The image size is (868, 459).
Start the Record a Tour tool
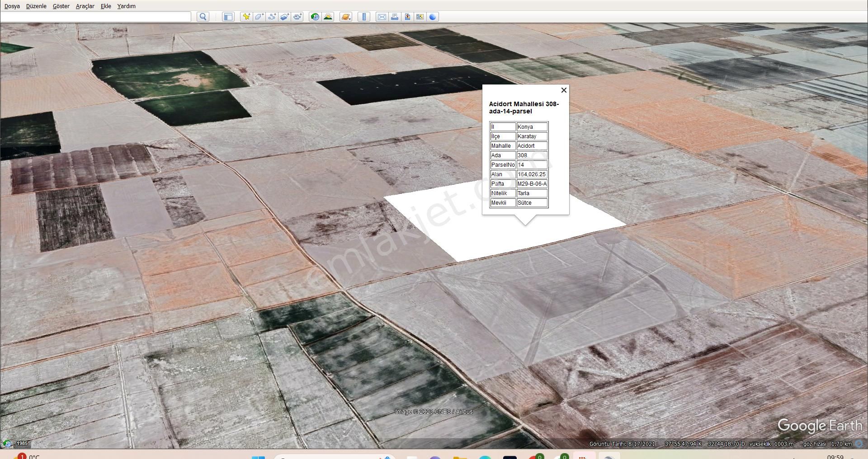[x=297, y=17]
